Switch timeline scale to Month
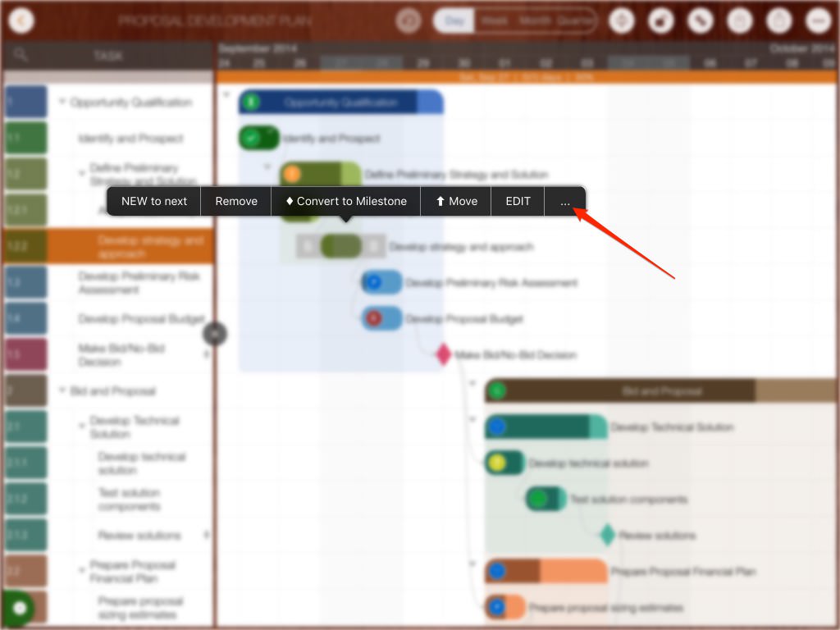The image size is (840, 630). pos(534,21)
